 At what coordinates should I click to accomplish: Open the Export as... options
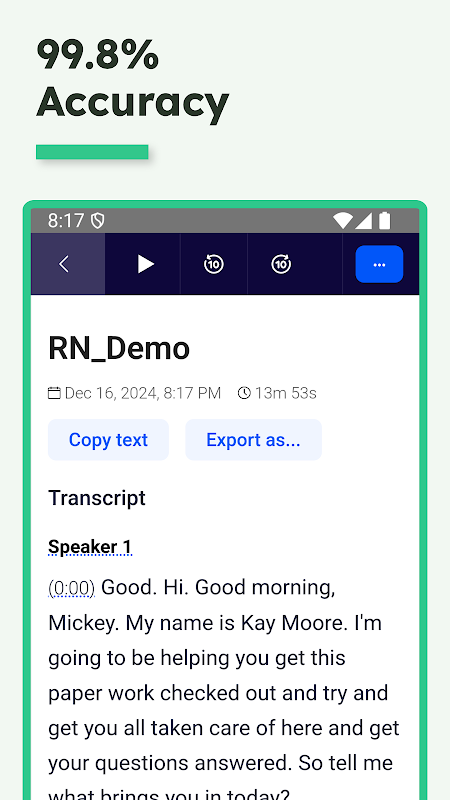[253, 440]
